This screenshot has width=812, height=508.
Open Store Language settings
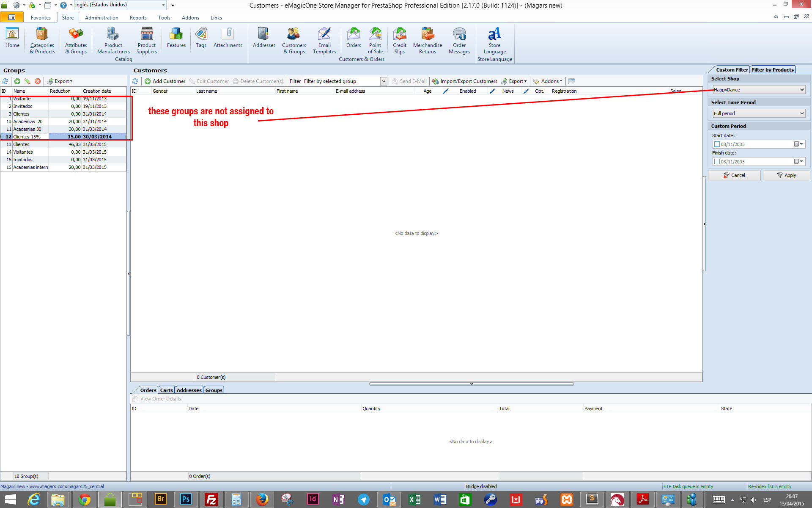(494, 41)
